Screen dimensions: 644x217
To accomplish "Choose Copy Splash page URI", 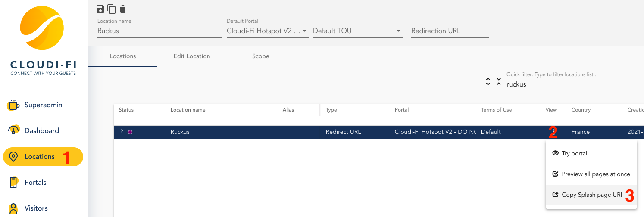I will click(x=591, y=195).
